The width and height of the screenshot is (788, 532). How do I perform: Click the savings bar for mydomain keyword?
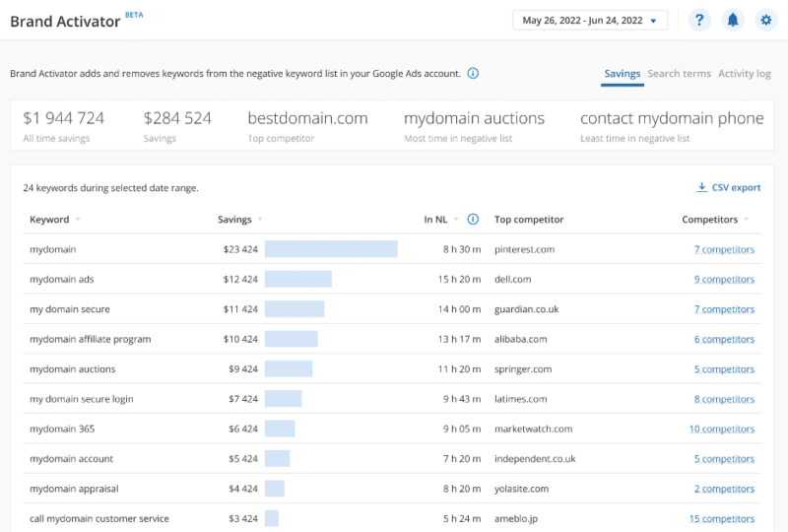[x=331, y=250]
